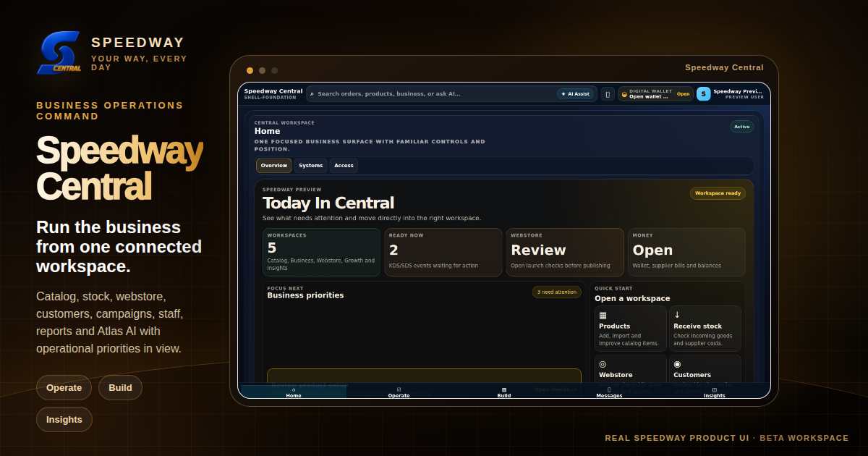Viewport: 868px width, 456px height.
Task: Click the Real Speedway Product UI footer text
Action: pos(727,438)
